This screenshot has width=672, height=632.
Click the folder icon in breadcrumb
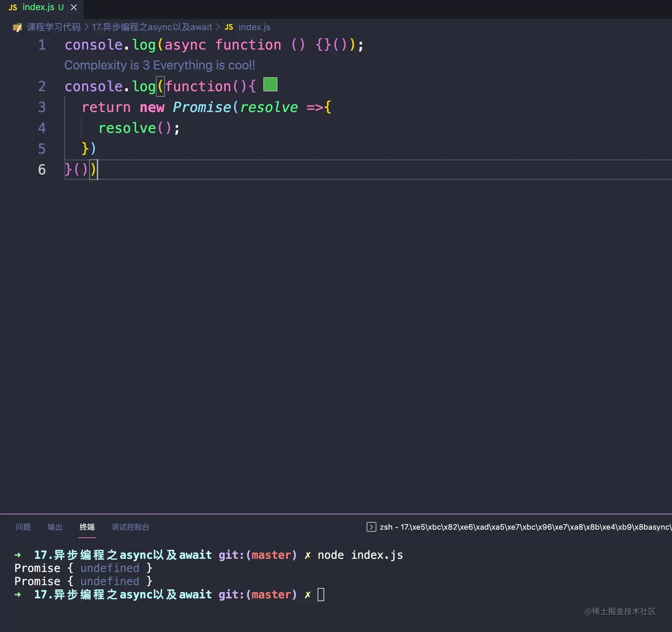[17, 28]
